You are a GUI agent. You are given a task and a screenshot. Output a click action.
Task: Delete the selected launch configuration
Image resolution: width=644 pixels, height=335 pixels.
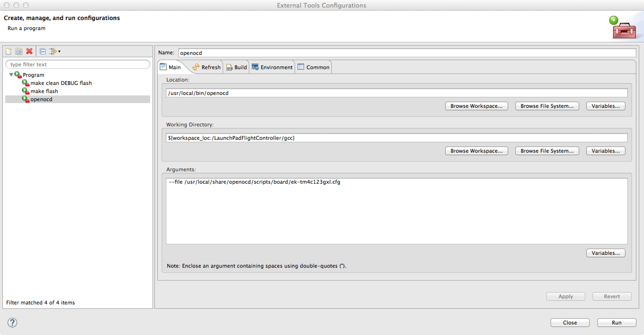[x=30, y=51]
